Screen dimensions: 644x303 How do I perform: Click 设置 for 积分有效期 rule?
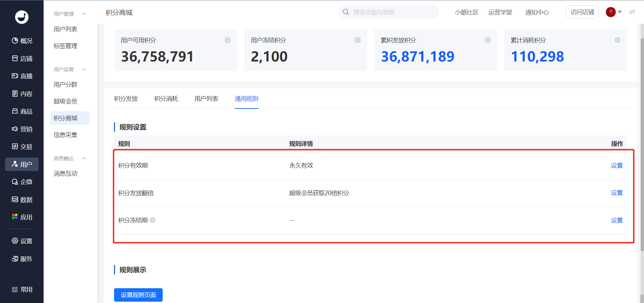[x=617, y=165]
